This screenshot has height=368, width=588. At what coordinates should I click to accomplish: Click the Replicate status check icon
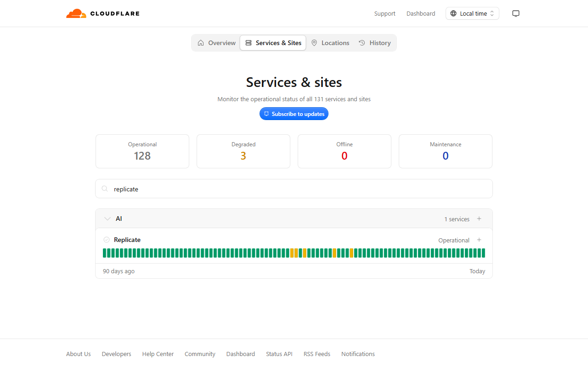coord(107,240)
